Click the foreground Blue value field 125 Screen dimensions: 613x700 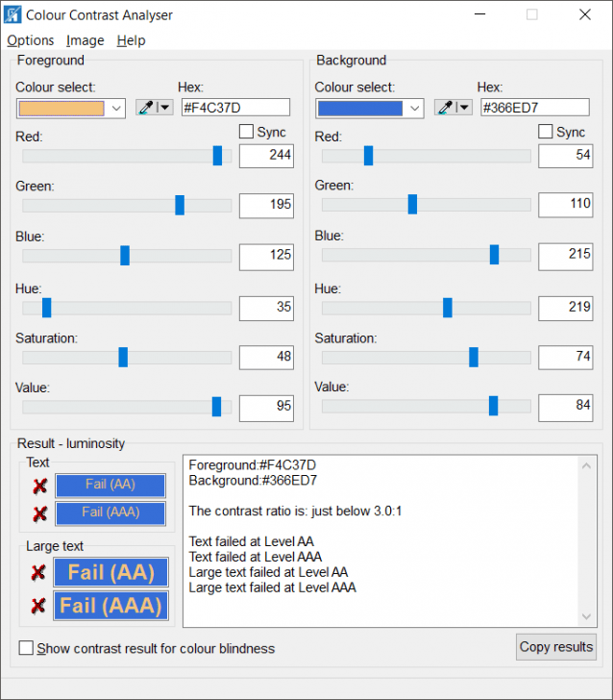(266, 257)
